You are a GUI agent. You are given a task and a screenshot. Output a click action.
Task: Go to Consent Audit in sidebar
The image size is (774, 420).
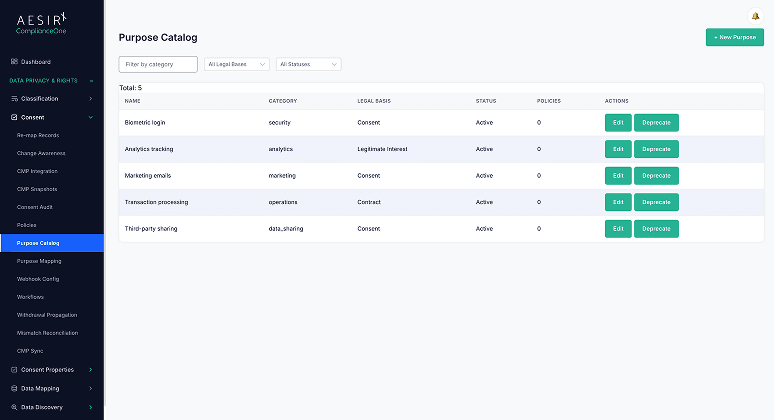pos(37,206)
